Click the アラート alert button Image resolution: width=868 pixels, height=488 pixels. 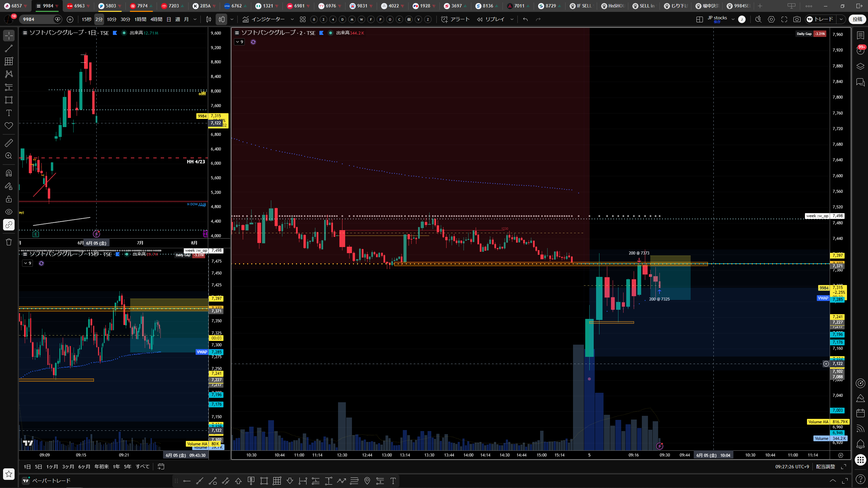[455, 19]
